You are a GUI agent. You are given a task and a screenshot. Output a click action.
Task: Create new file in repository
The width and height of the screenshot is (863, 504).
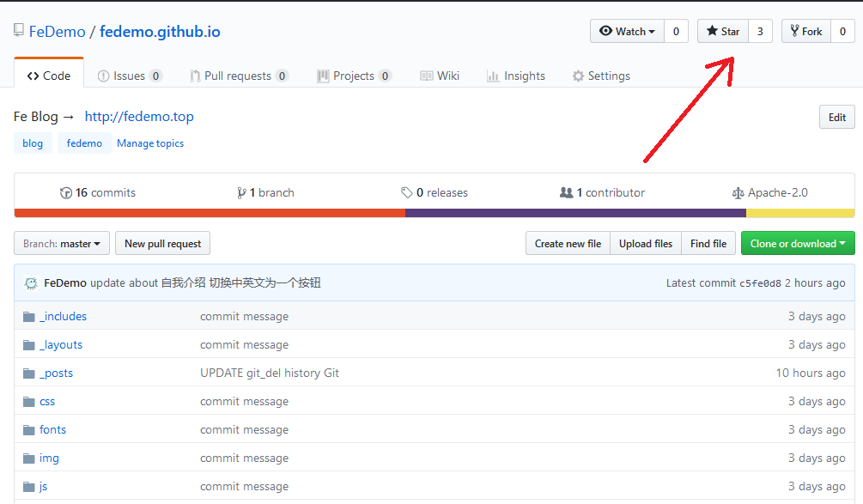[568, 243]
